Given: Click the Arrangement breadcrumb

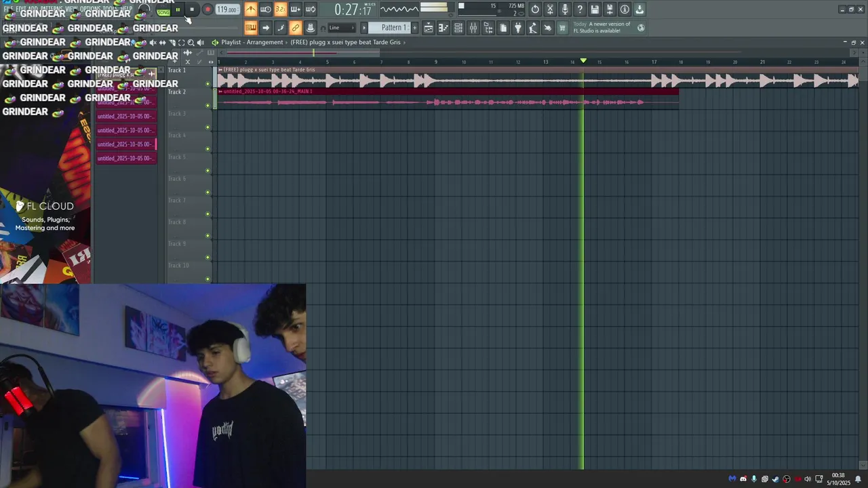Looking at the screenshot, I should coord(264,42).
